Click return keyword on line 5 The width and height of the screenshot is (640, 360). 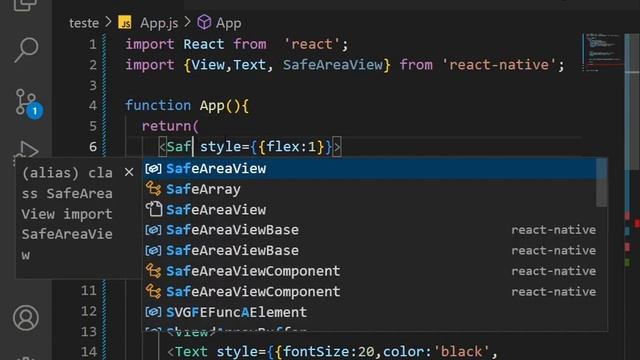166,126
